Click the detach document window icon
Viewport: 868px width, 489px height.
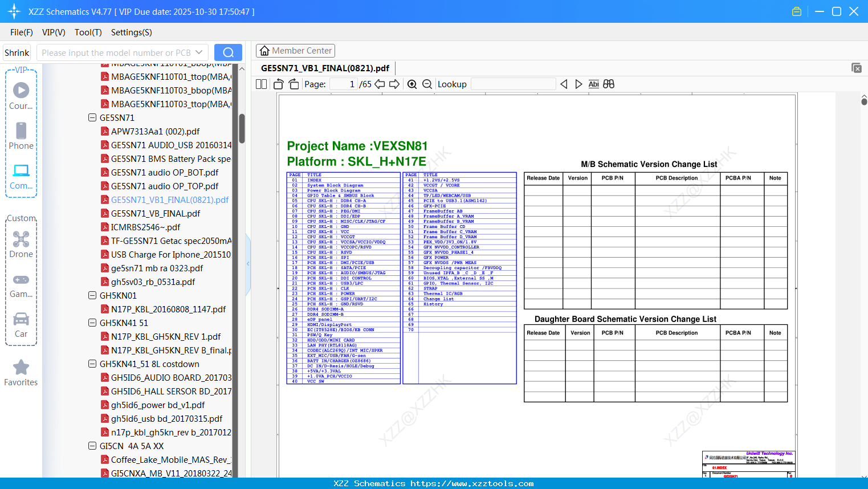(857, 68)
